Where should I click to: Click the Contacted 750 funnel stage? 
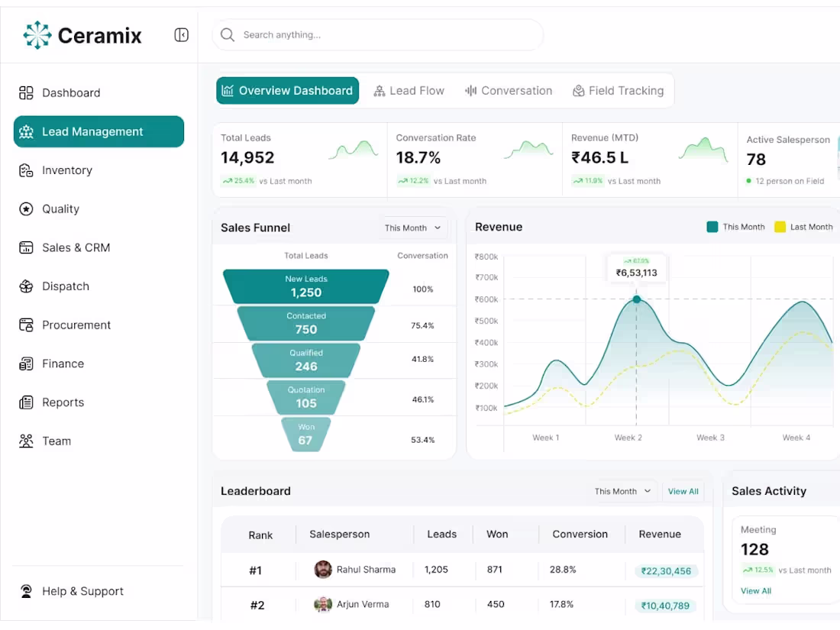pos(306,324)
